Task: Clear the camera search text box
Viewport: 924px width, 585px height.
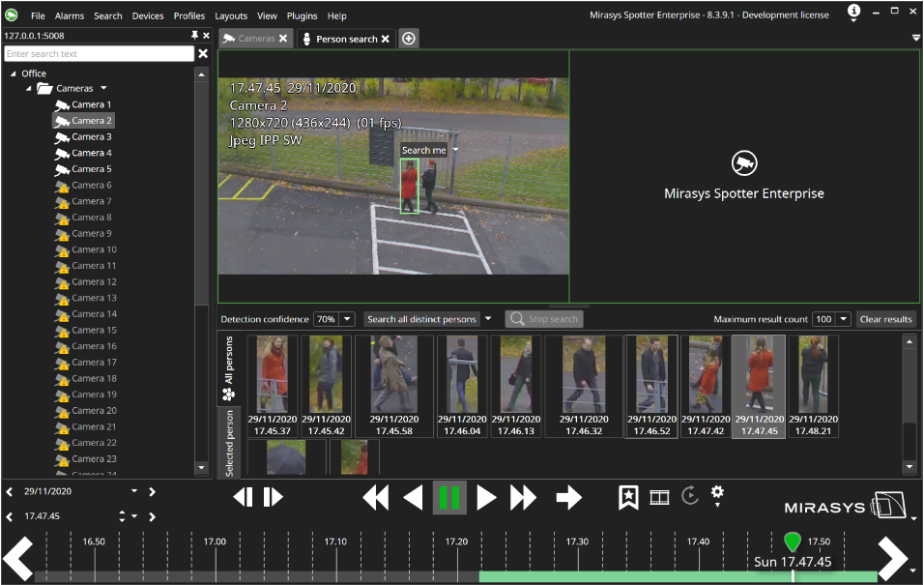Action: (x=203, y=54)
